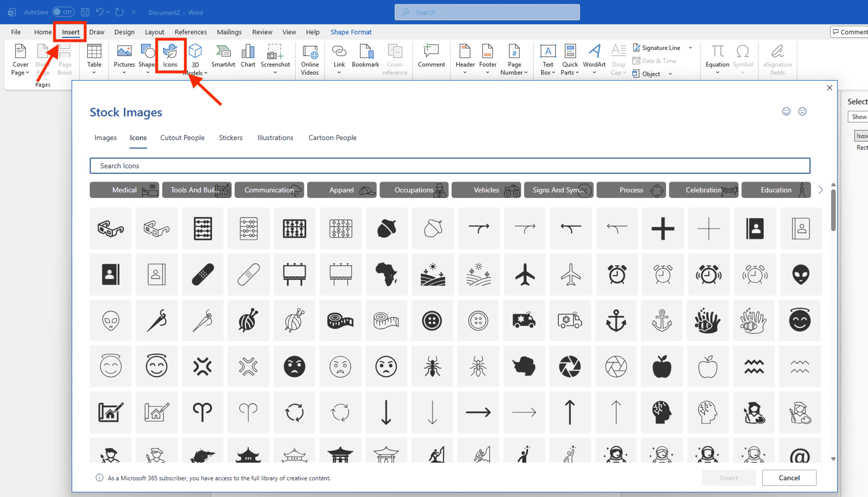Select the solid alarm clock icon

(x=617, y=274)
